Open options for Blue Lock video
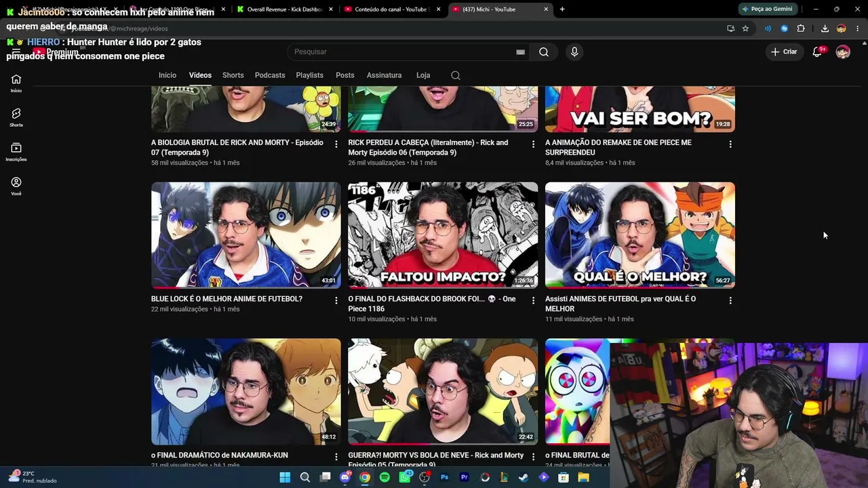This screenshot has width=868, height=488. [x=336, y=300]
